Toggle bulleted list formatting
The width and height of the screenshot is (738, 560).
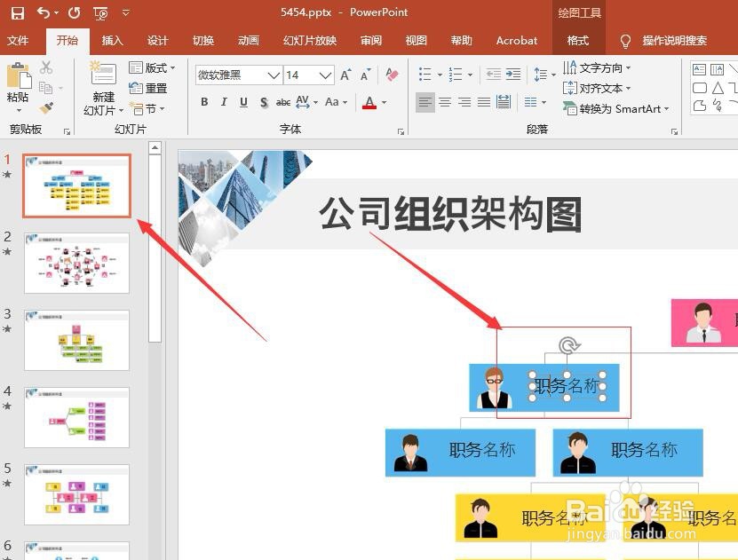tap(425, 73)
